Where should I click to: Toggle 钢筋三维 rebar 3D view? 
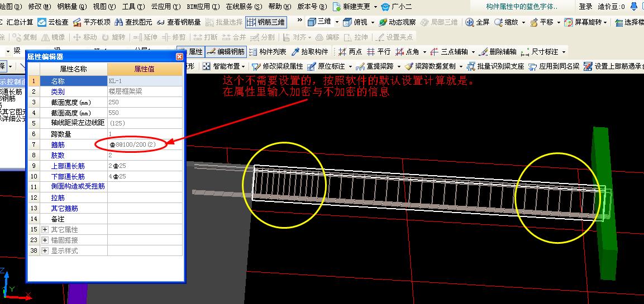[266, 22]
